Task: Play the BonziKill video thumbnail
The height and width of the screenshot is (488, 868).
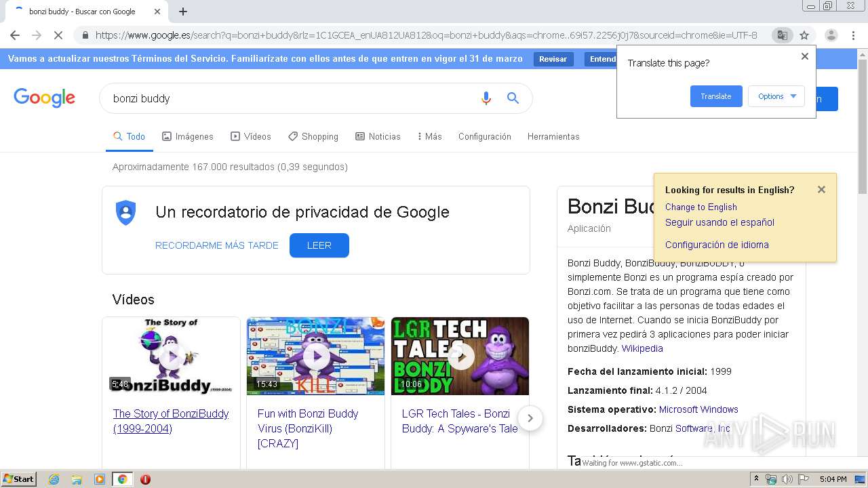Action: tap(315, 356)
